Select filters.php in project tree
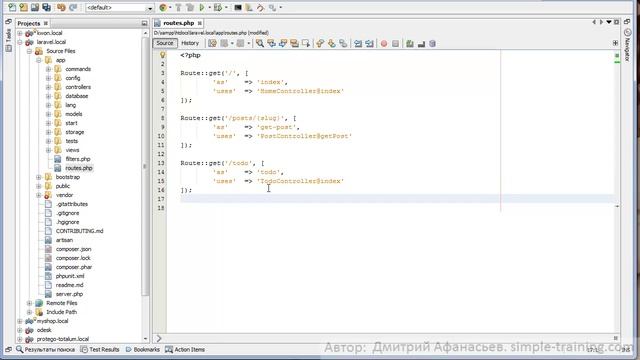Screen dimensions: 640x360 click(78, 159)
